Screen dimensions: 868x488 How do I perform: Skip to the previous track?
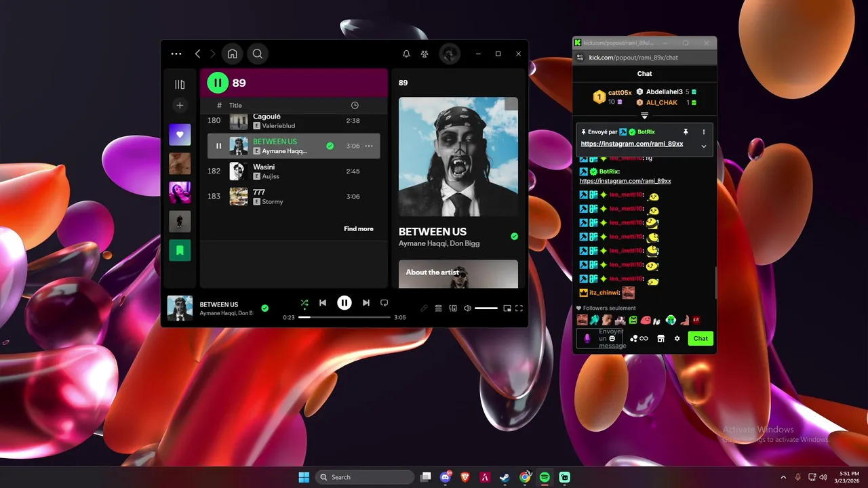tap(323, 303)
